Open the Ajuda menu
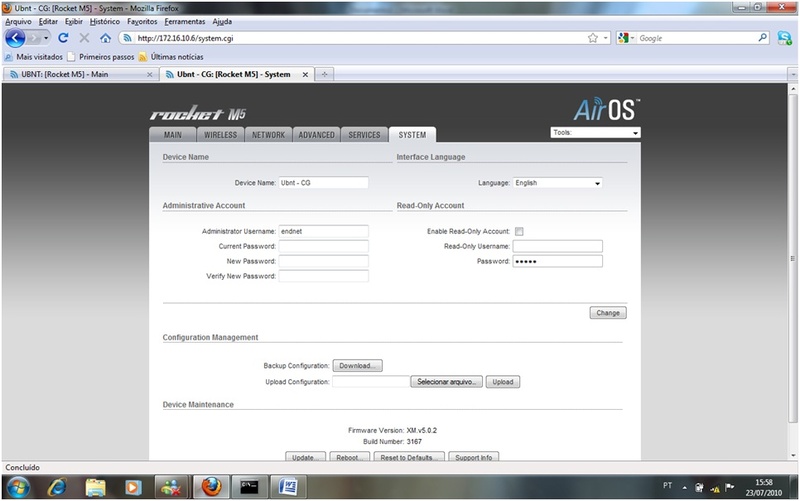The image size is (800, 501). 222,21
